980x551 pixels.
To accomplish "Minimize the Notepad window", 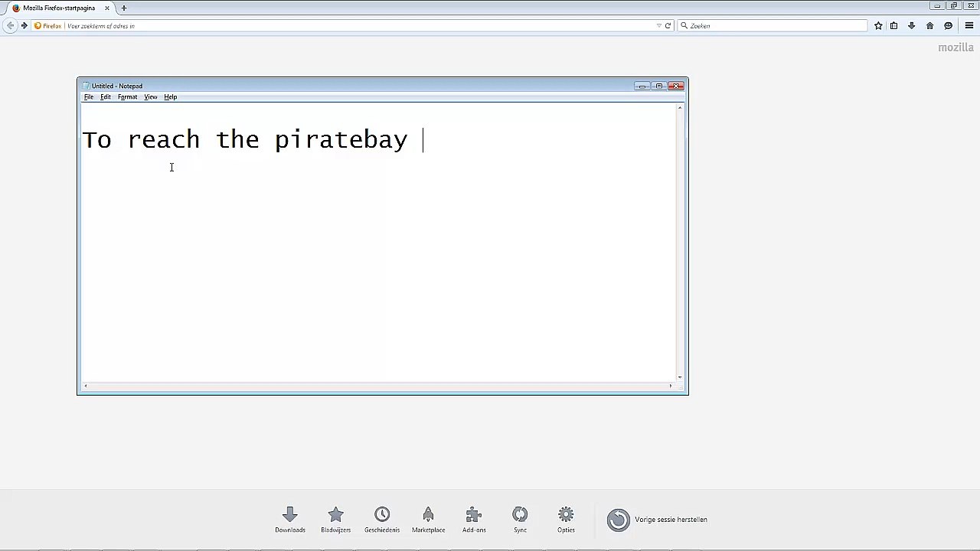I will [642, 86].
